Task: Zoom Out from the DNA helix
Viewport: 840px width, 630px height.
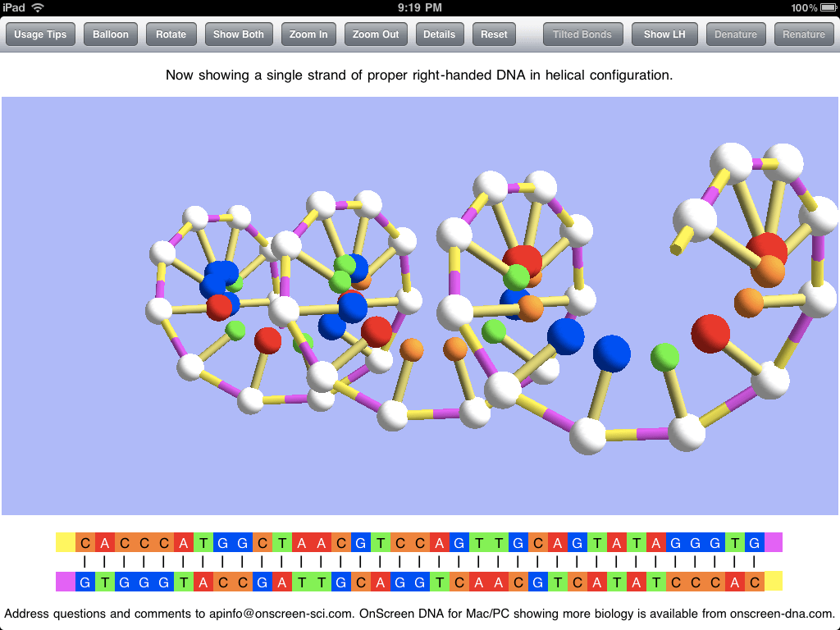Action: [376, 34]
